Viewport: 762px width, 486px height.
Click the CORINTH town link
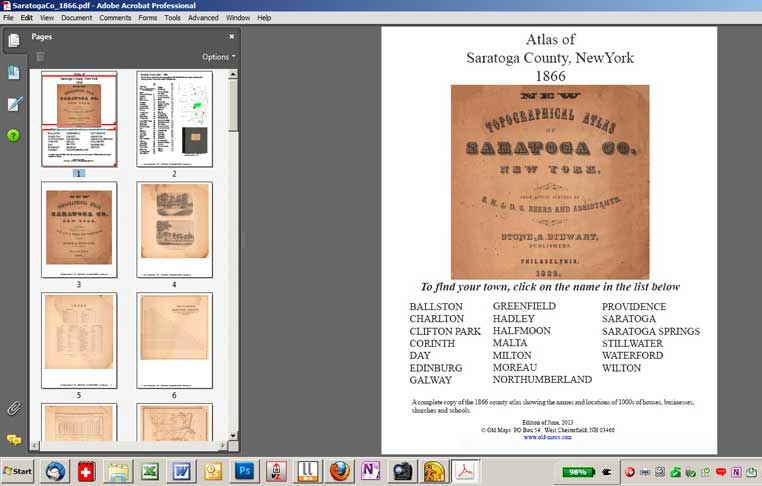pos(432,344)
